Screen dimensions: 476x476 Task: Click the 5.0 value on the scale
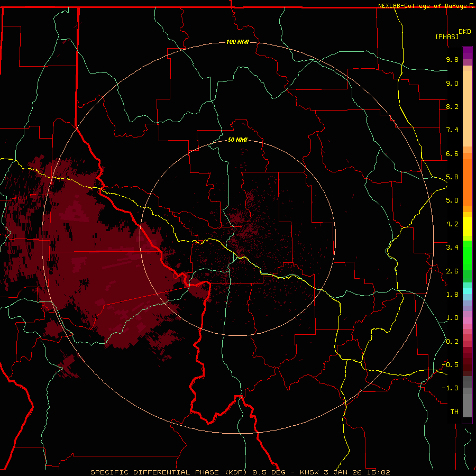tap(452, 200)
